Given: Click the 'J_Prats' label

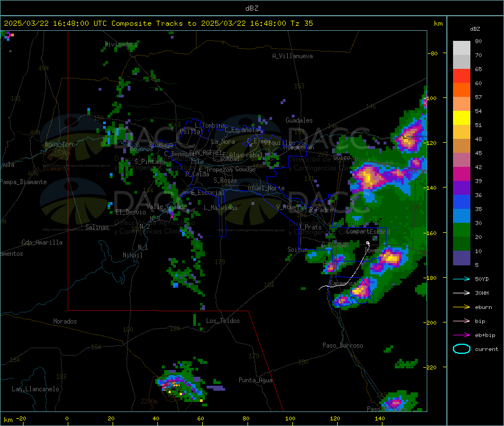Looking at the screenshot, I should pos(310,227).
